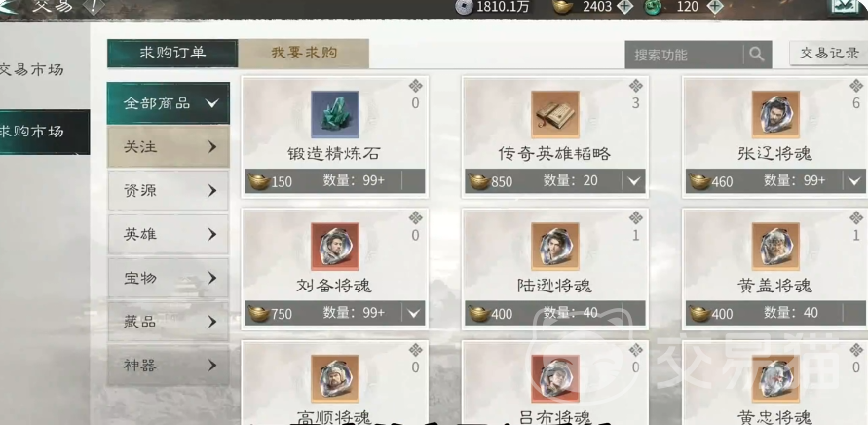
Task: Expand the 全部商品 category dropdown
Action: (x=169, y=103)
